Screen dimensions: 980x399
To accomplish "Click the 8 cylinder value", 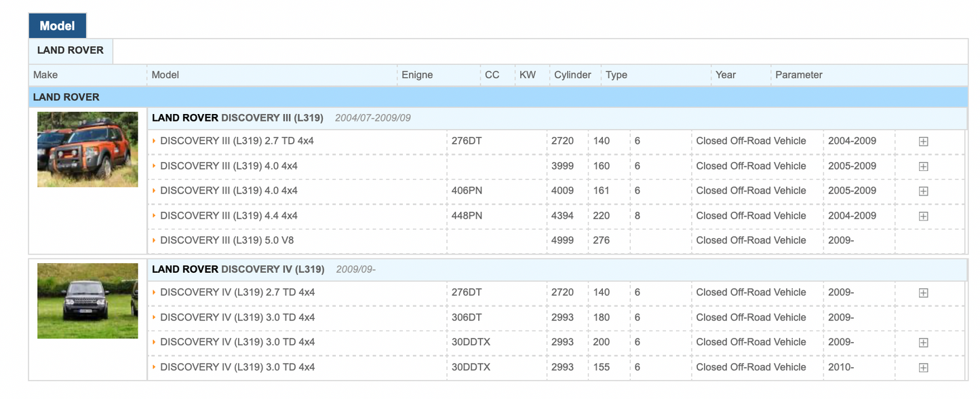I will point(638,215).
